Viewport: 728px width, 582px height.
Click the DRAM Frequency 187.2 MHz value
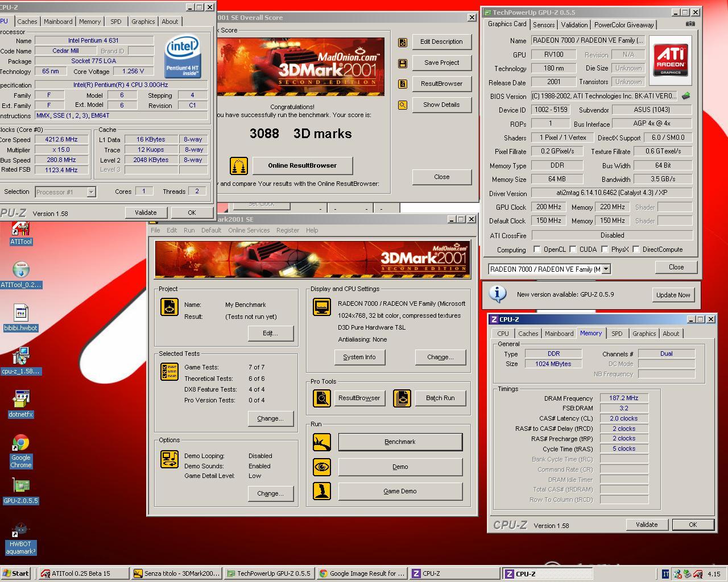pos(624,398)
